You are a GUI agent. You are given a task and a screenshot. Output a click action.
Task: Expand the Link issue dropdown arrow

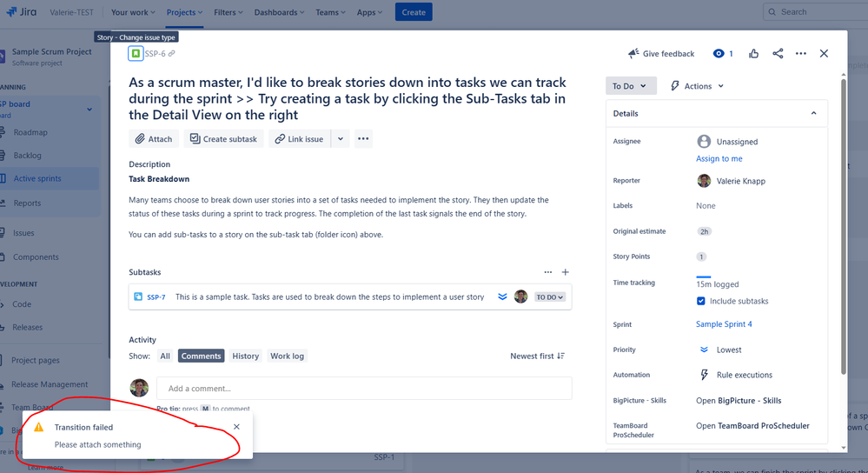pos(341,139)
